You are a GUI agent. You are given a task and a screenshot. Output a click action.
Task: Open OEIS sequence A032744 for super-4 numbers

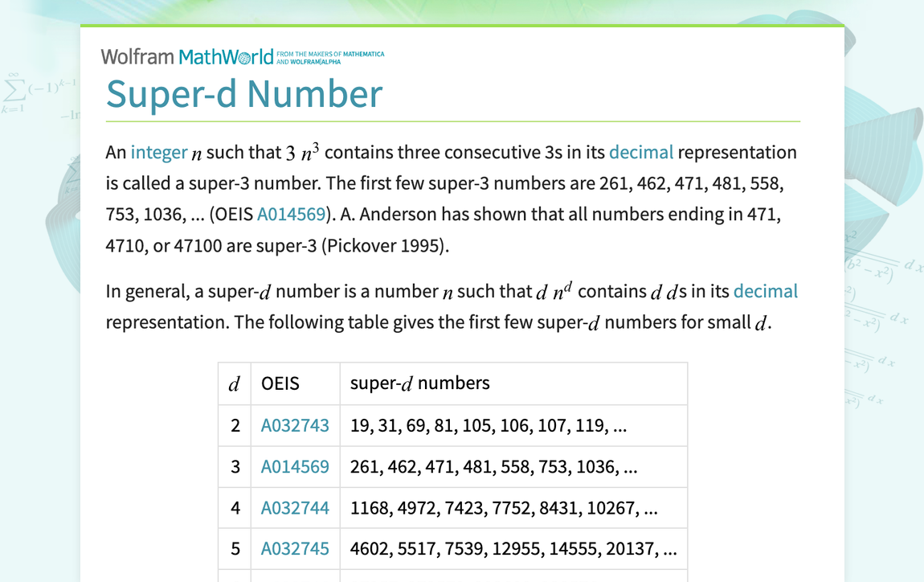coord(292,507)
